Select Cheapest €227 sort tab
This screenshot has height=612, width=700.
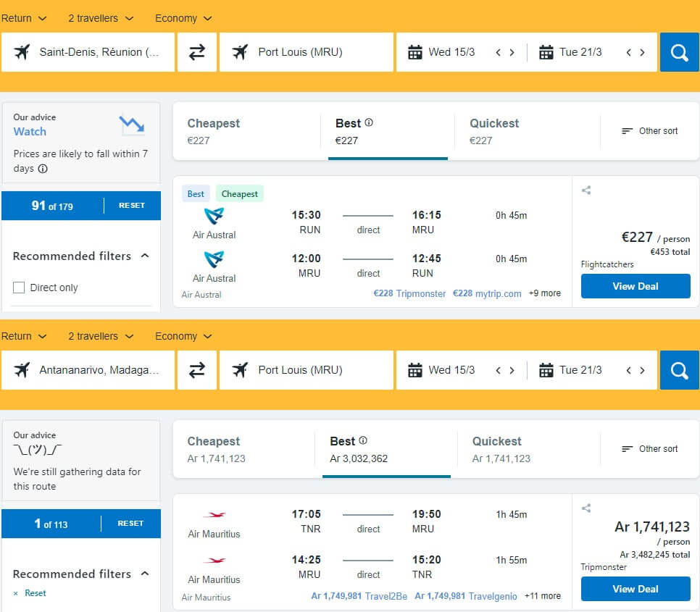pos(246,131)
